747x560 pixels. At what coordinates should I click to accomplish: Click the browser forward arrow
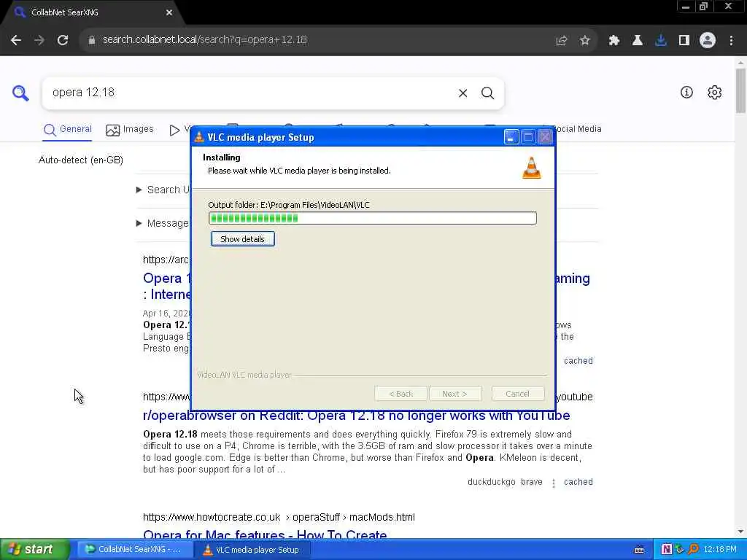coord(39,40)
